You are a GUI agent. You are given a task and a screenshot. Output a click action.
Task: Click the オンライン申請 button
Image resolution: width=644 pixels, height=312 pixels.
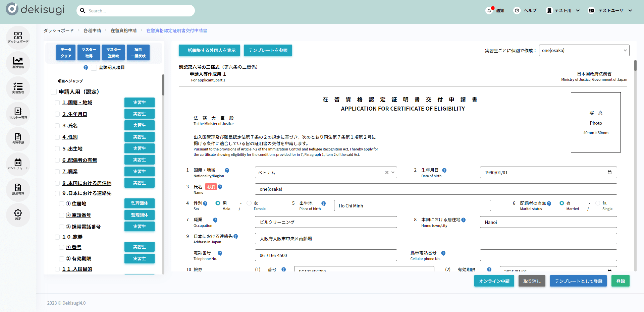(494, 281)
